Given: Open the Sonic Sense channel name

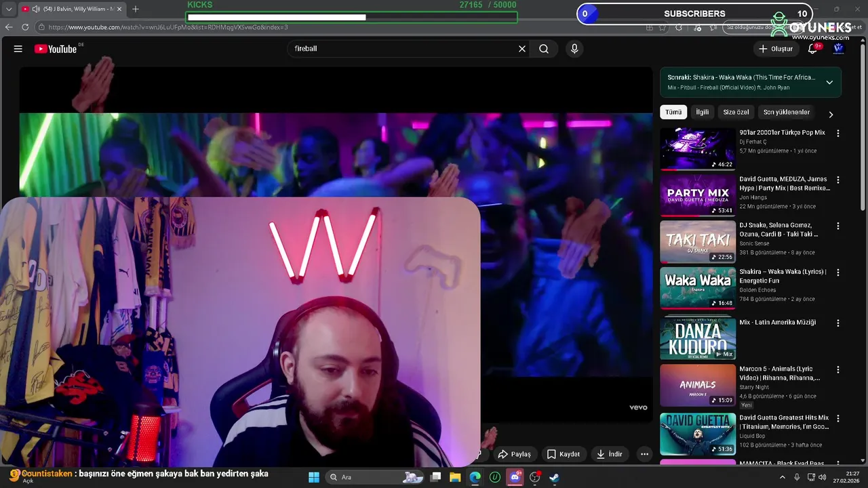Looking at the screenshot, I should coord(754,243).
